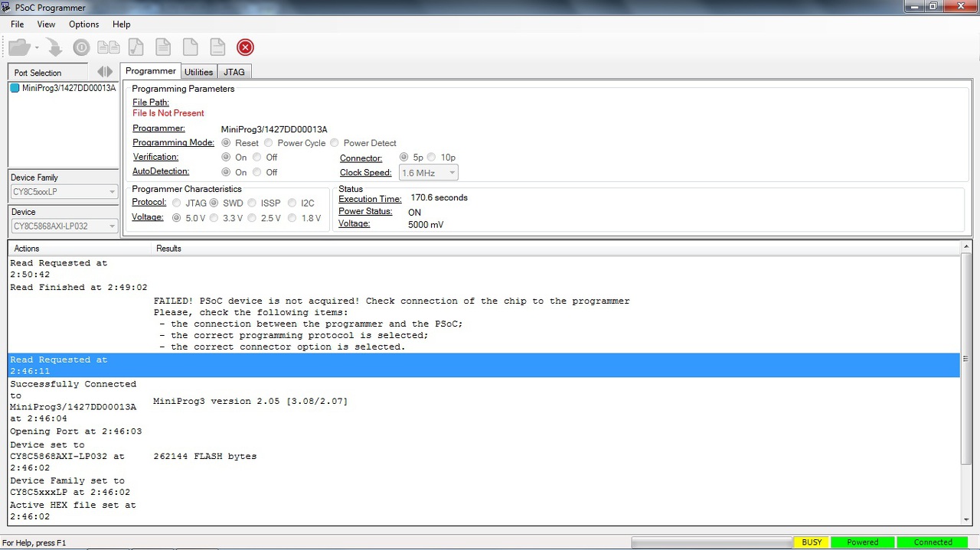This screenshot has height=550, width=980.
Task: Click the last gray document toolbar icon
Action: [x=217, y=47]
